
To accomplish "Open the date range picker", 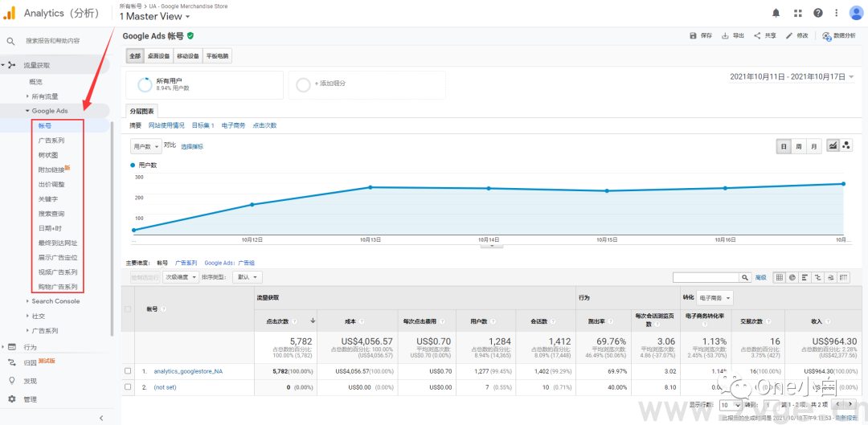I will [x=792, y=77].
